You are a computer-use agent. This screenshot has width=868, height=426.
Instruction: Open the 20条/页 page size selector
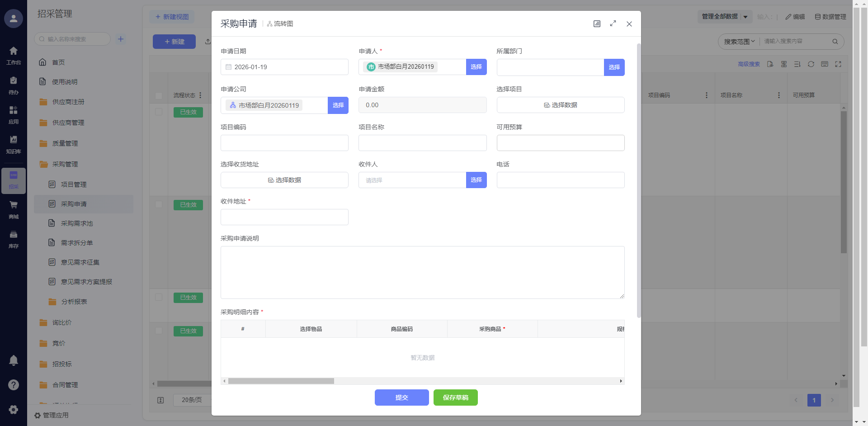click(192, 400)
